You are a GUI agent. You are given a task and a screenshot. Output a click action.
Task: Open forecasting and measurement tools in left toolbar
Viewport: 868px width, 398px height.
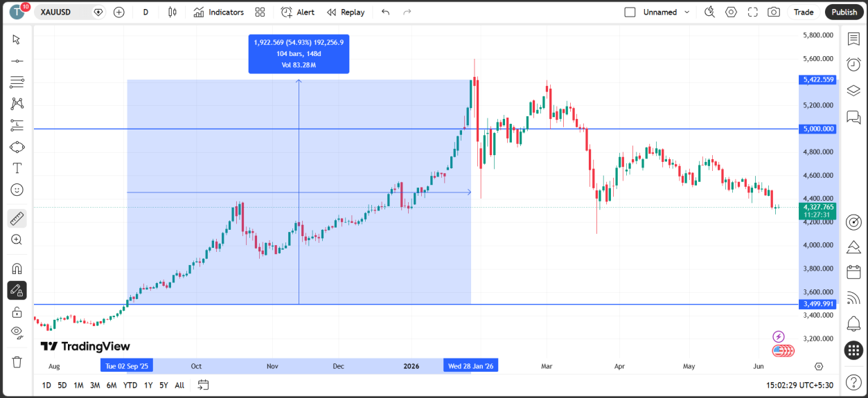coord(17,125)
